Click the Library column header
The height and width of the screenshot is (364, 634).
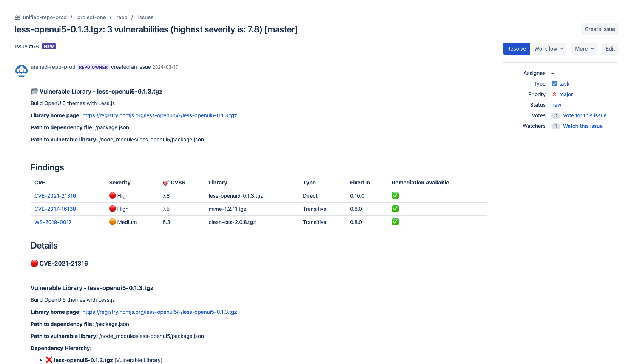click(218, 183)
